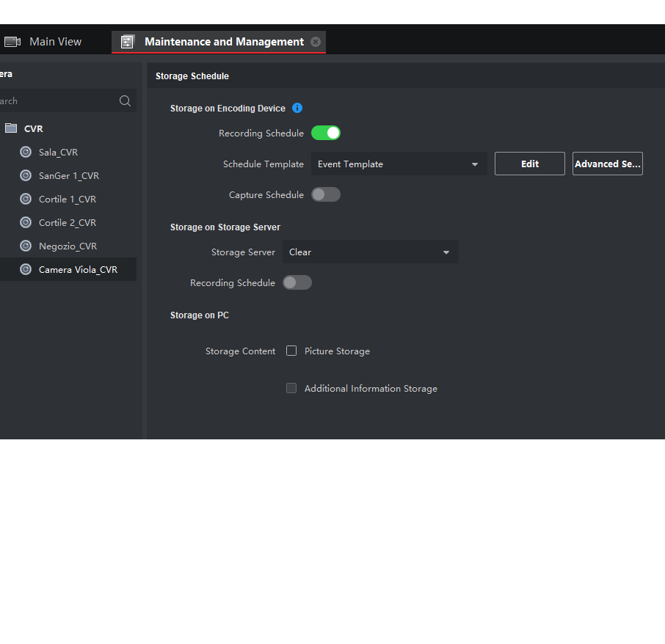Click the search magnifier icon in camera panel
The image size is (665, 644).
(126, 101)
